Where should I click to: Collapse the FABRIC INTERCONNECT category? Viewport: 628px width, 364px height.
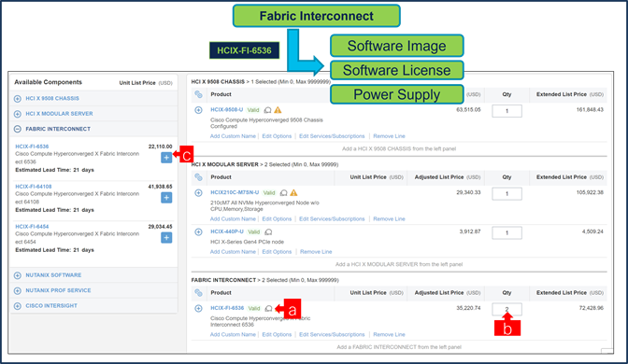(x=17, y=129)
